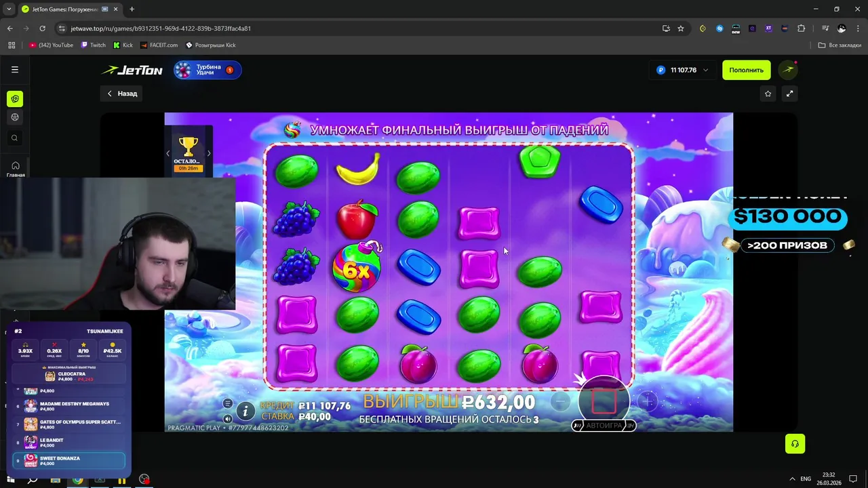Image resolution: width=868 pixels, height=488 pixels.
Task: Open the cat-face browser extension
Action: tap(785, 28)
